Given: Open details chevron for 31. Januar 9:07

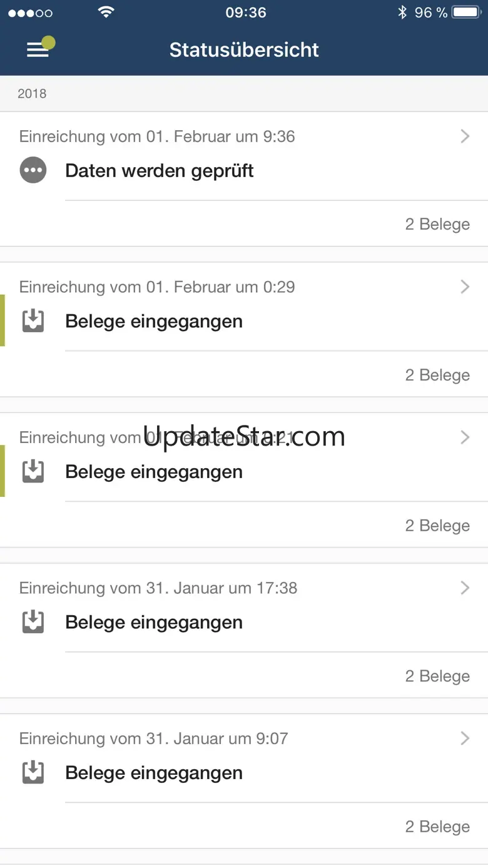Looking at the screenshot, I should [x=465, y=738].
